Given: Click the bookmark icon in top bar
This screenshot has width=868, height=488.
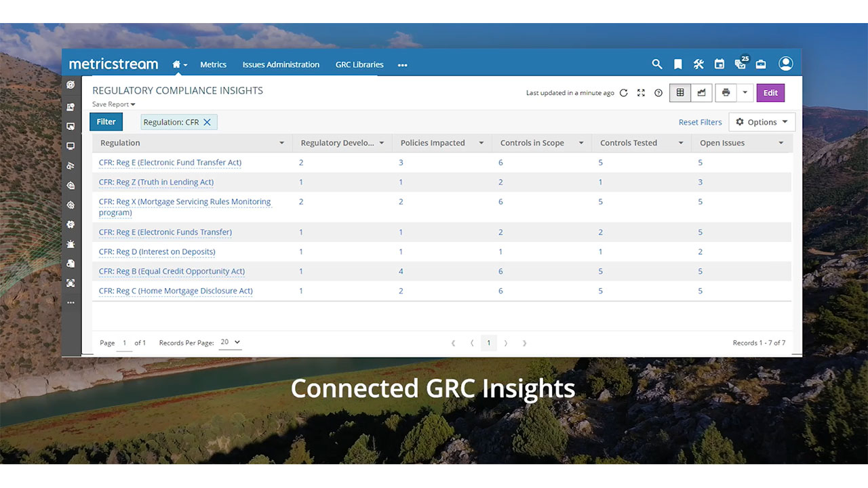Looking at the screenshot, I should tap(677, 64).
